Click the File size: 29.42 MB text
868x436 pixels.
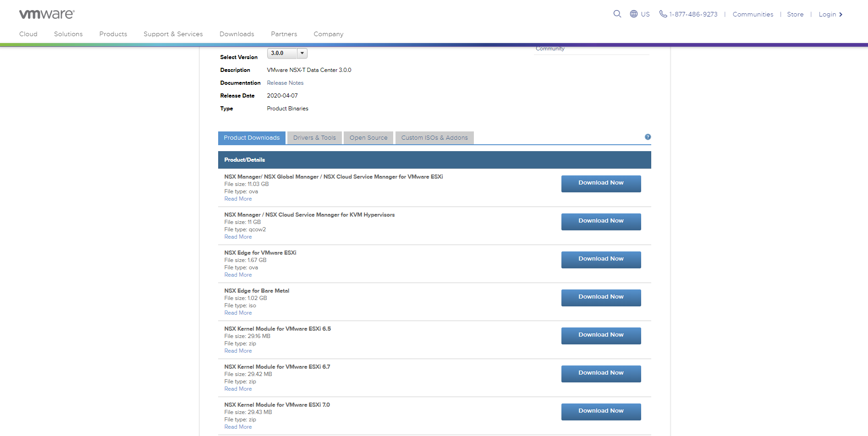coord(248,374)
